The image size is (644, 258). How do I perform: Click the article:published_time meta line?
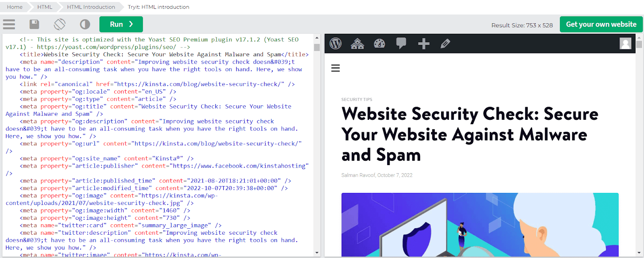pos(155,181)
